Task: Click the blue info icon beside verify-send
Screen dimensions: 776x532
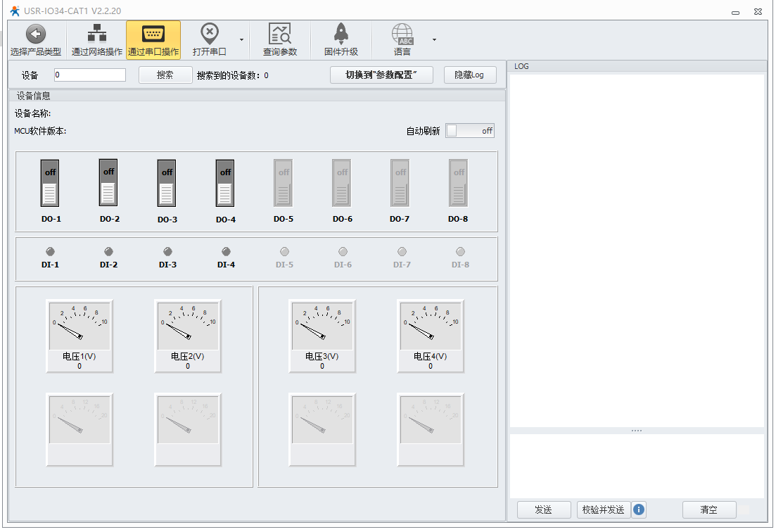Action: click(639, 509)
